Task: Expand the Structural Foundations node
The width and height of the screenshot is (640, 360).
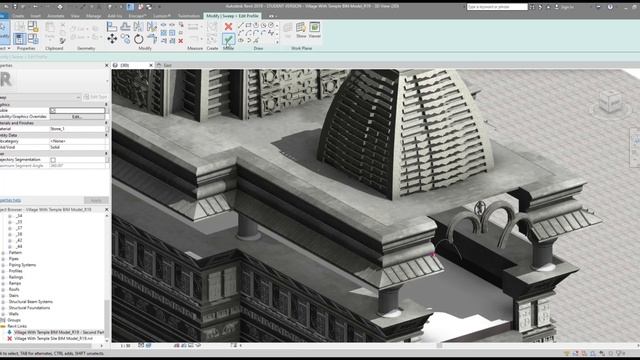Action: pyautogui.click(x=3, y=308)
